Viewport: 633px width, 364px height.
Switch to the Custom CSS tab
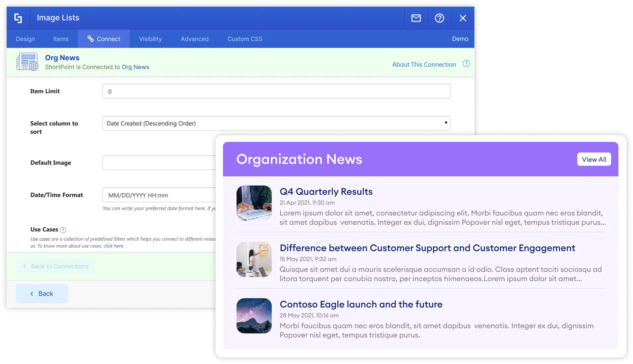pos(244,39)
